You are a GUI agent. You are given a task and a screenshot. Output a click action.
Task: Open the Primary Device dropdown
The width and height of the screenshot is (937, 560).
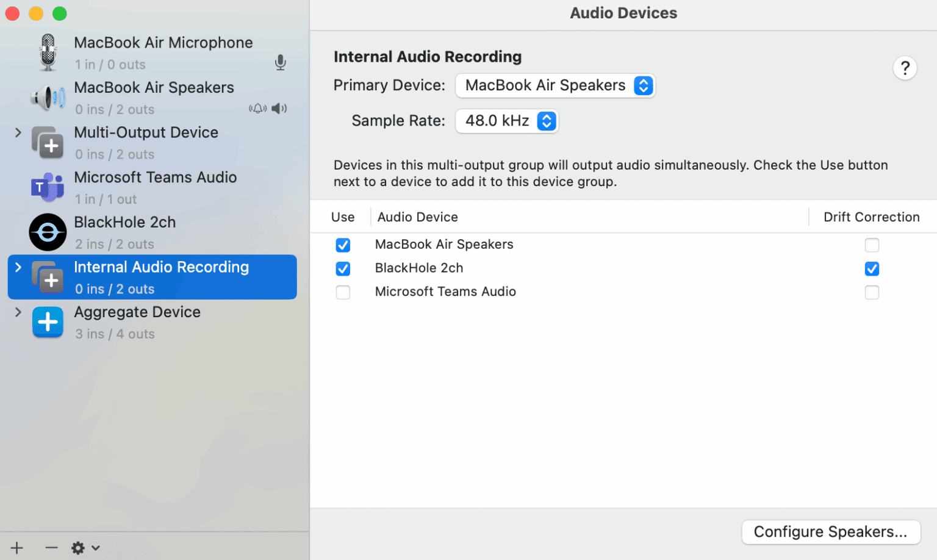[555, 85]
